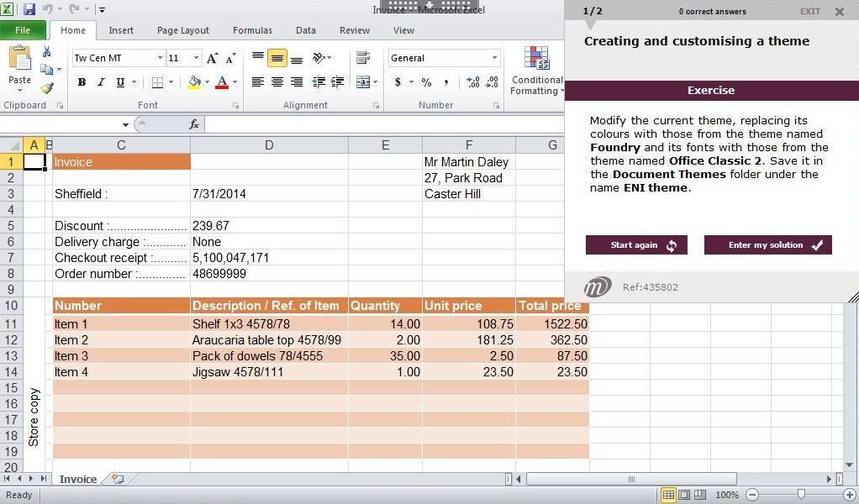Click the Wrap Text icon
This screenshot has width=859, height=504.
(363, 58)
